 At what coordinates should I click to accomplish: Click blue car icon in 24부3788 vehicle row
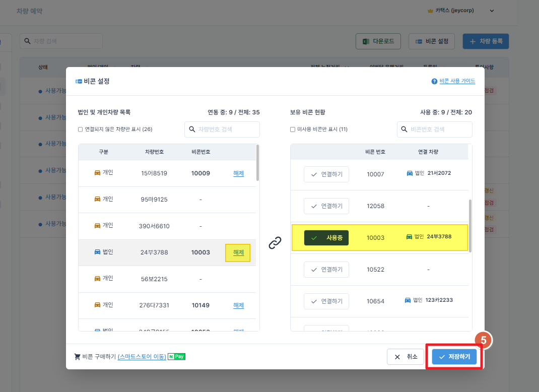[x=98, y=252]
